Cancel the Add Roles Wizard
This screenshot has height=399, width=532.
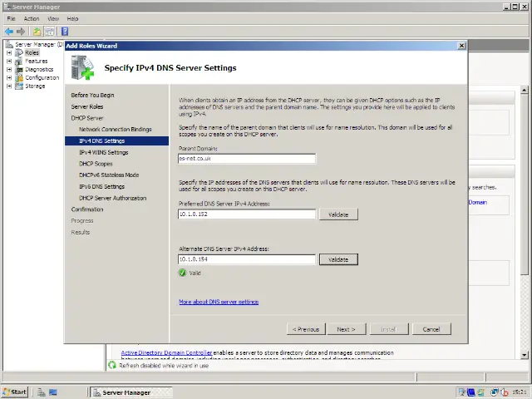tap(431, 329)
